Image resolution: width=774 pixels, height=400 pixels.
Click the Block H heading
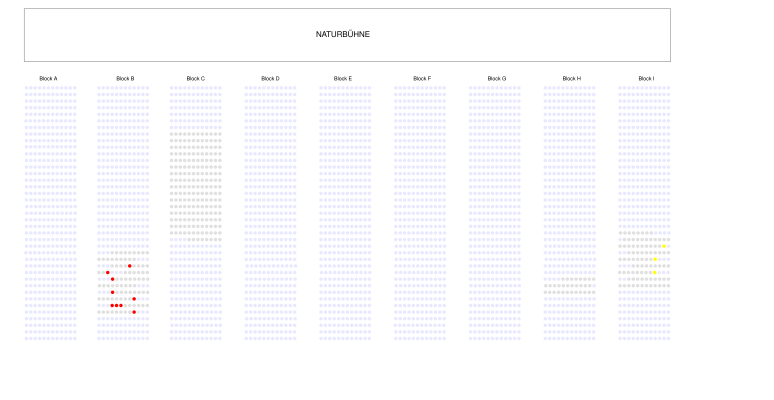click(x=571, y=78)
